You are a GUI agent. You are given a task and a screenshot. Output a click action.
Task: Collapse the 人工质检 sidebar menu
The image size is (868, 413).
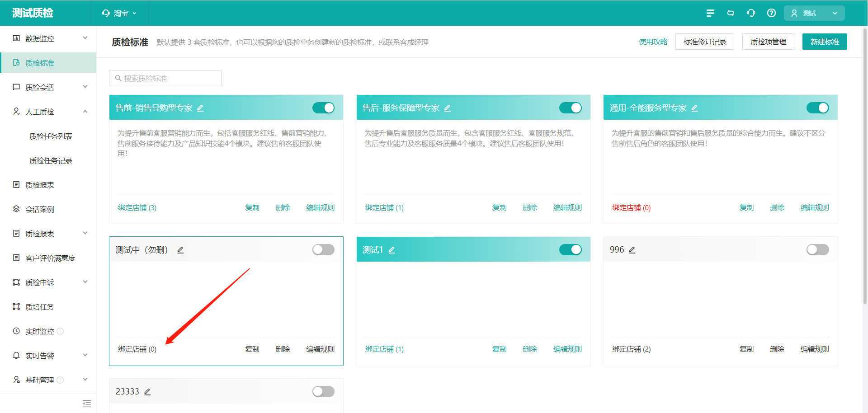(85, 112)
